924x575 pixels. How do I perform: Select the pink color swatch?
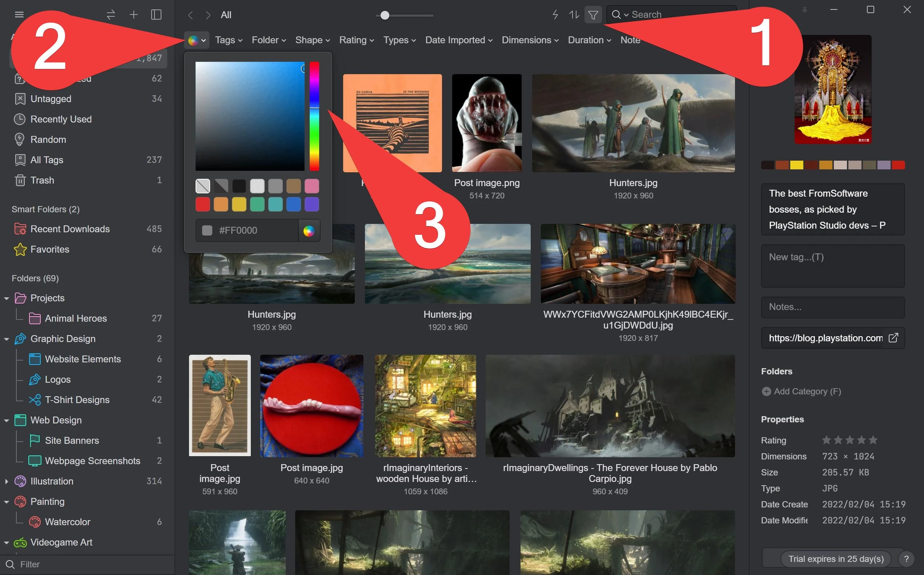click(x=312, y=186)
